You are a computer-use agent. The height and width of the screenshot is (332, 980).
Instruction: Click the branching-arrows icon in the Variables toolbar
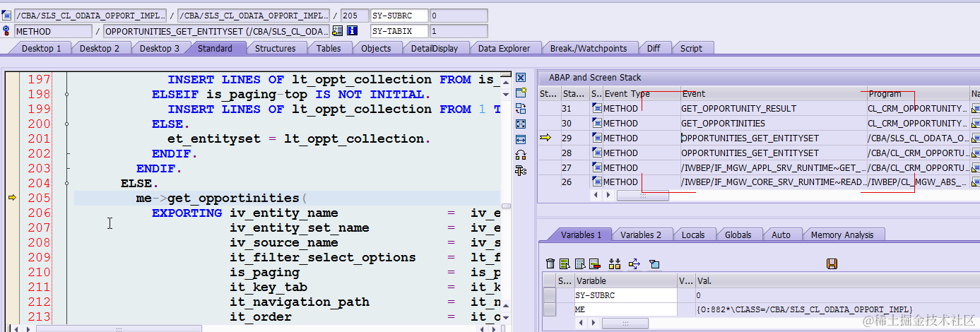coord(634,263)
